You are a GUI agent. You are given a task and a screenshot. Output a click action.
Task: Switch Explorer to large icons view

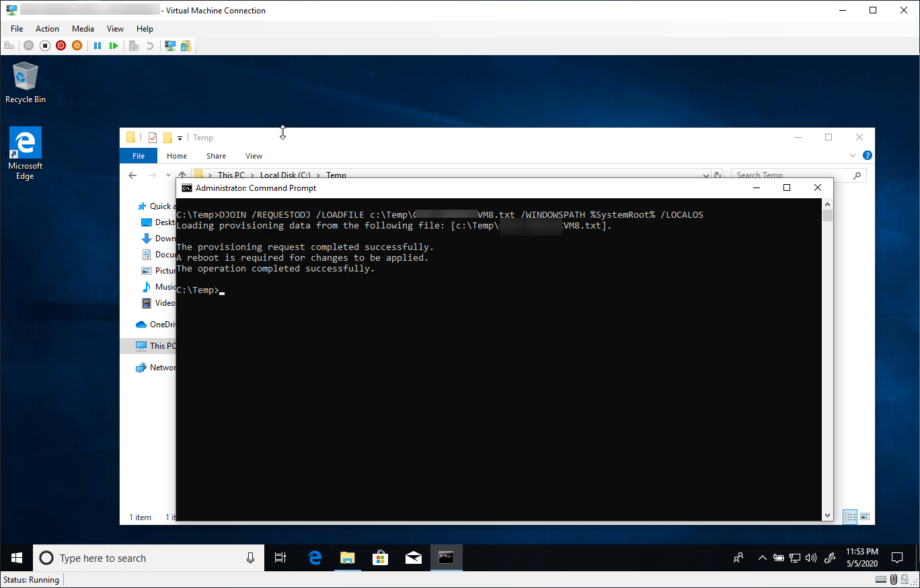point(865,517)
